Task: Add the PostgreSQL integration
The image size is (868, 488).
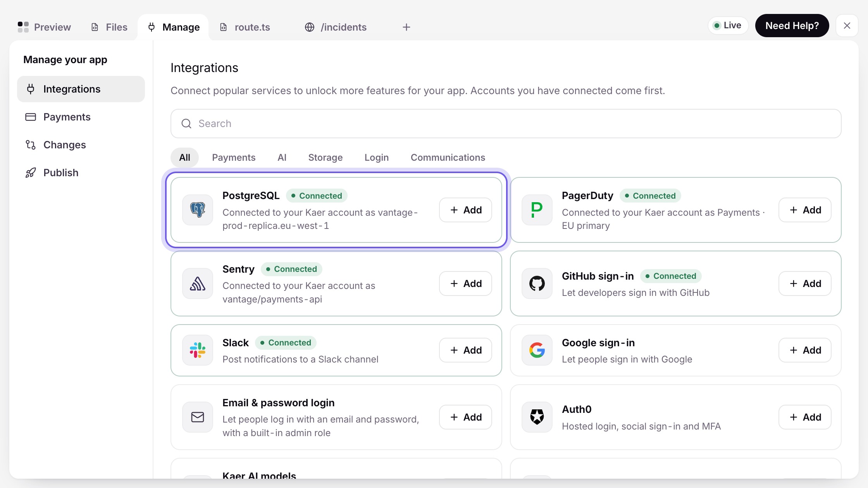Action: click(x=466, y=210)
